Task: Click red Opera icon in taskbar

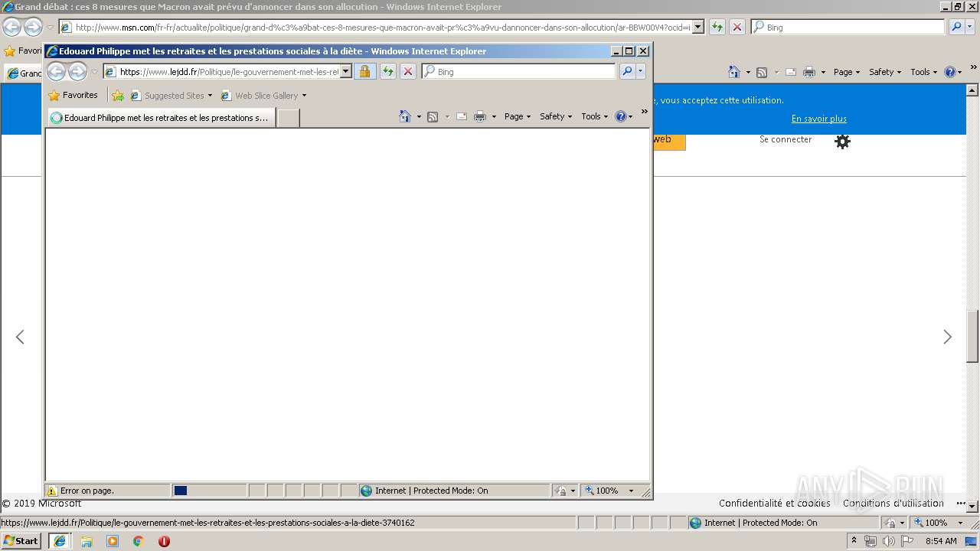Action: pos(164,541)
